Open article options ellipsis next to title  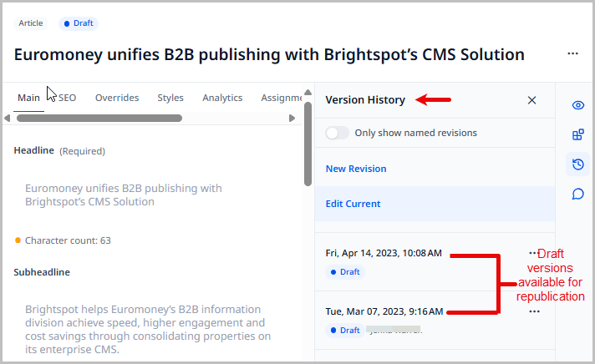[572, 53]
